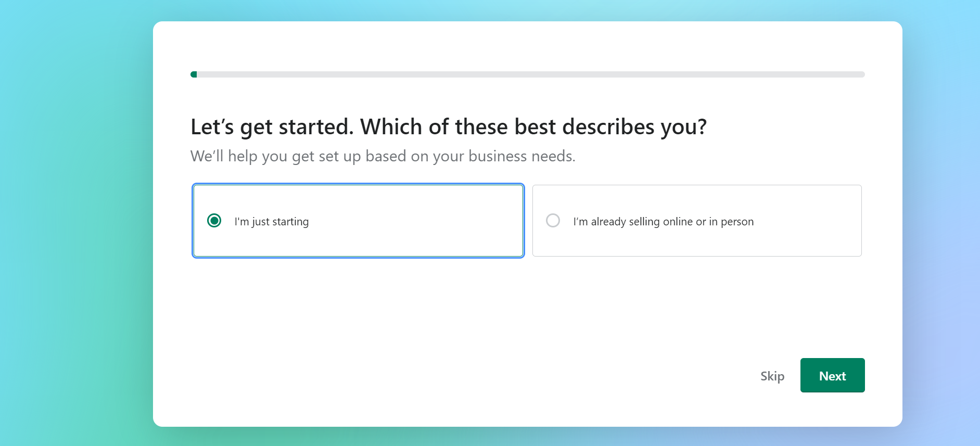Click the "I'm just starting" label text
This screenshot has width=980, height=446.
point(271,221)
